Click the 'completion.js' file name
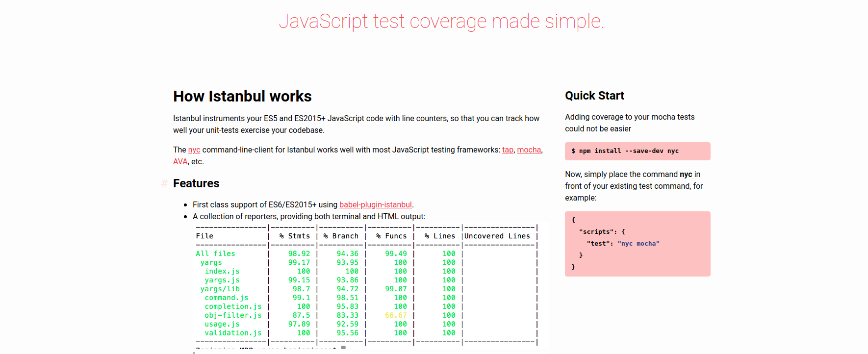This screenshot has height=354, width=868. pyautogui.click(x=233, y=306)
